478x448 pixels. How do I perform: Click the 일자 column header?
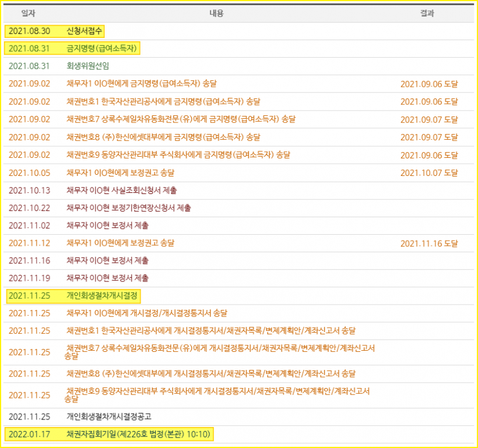[x=29, y=13]
